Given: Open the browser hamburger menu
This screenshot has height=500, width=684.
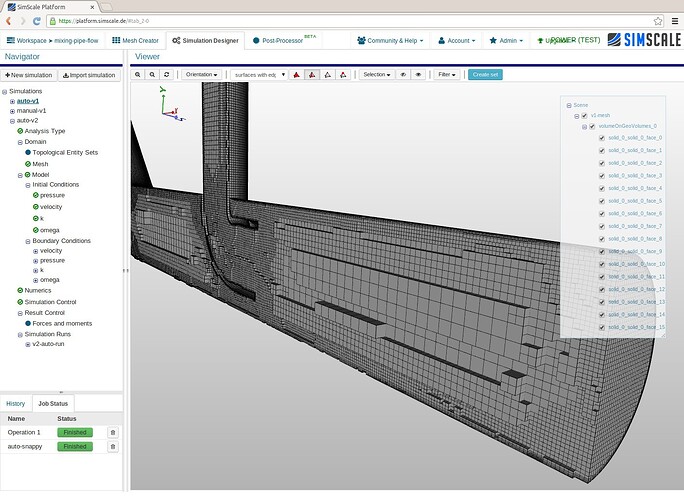Looking at the screenshot, I should pos(674,21).
